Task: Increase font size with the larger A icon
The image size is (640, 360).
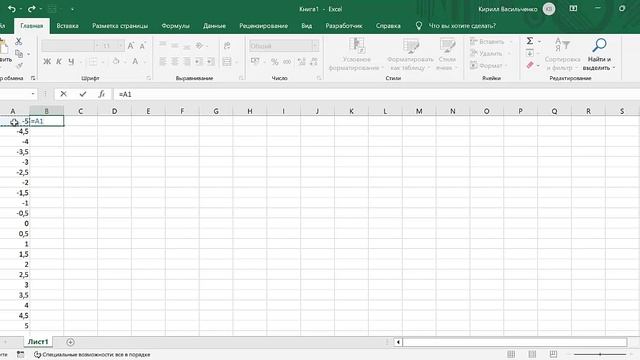Action: pos(131,46)
